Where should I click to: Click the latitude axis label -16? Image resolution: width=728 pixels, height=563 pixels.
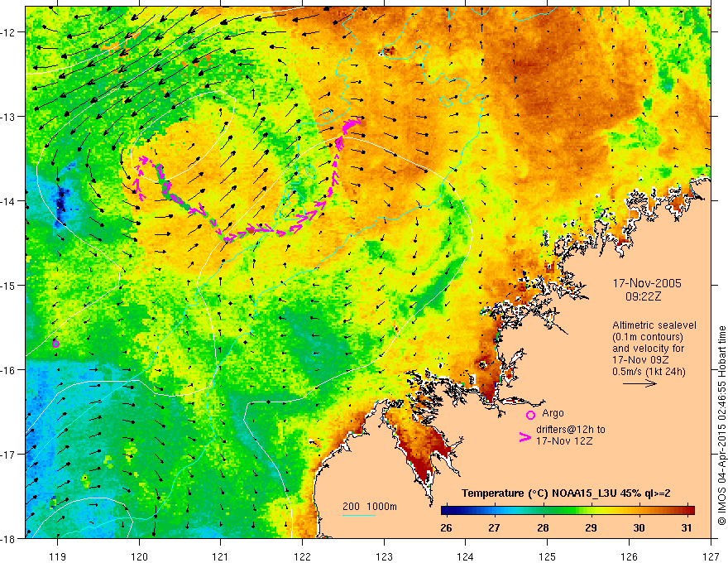click(9, 370)
